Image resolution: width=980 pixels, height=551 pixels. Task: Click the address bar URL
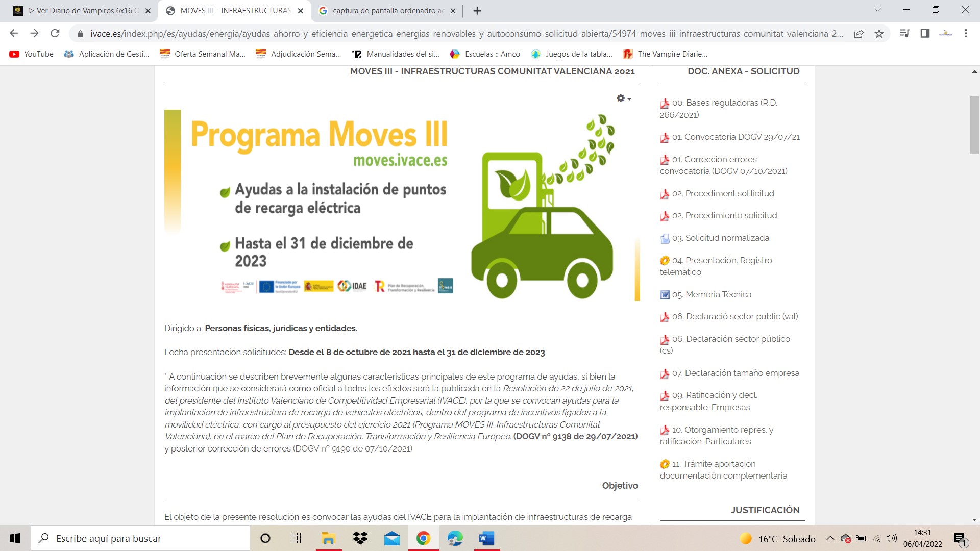click(x=467, y=34)
